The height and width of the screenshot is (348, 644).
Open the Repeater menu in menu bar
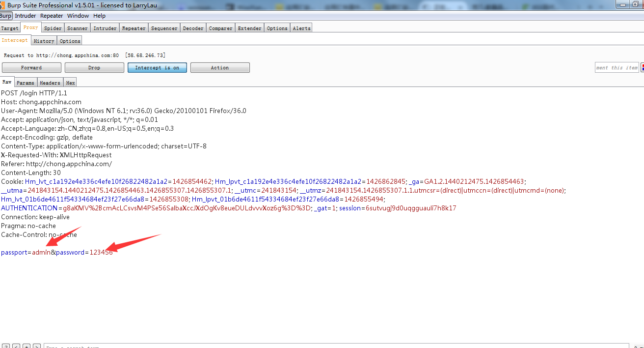pos(52,16)
